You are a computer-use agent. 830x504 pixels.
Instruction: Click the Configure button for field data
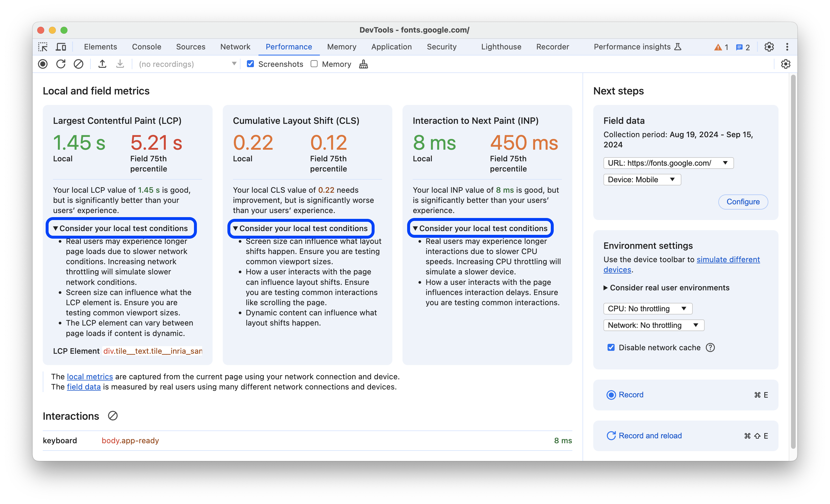point(743,201)
